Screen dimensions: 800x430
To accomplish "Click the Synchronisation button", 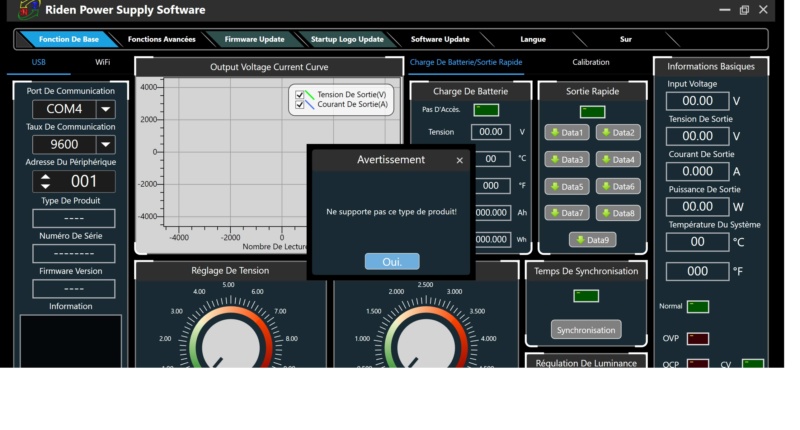I will [586, 330].
